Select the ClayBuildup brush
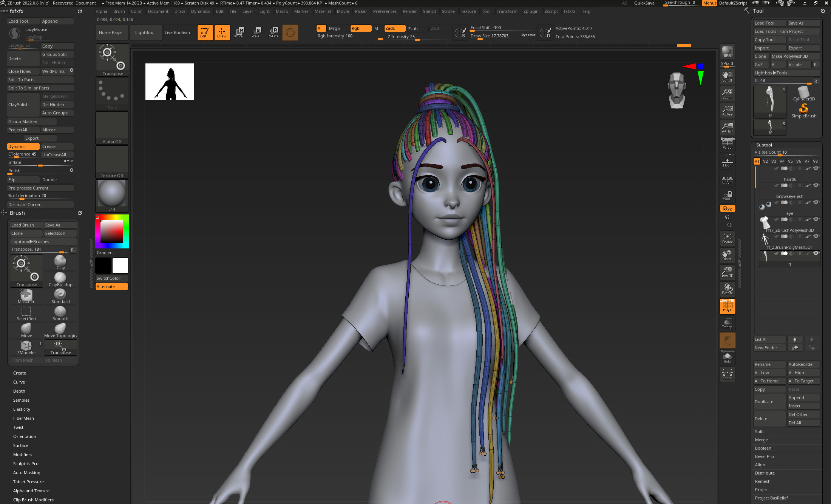Screen dimensions: 831x504 [x=60, y=279]
